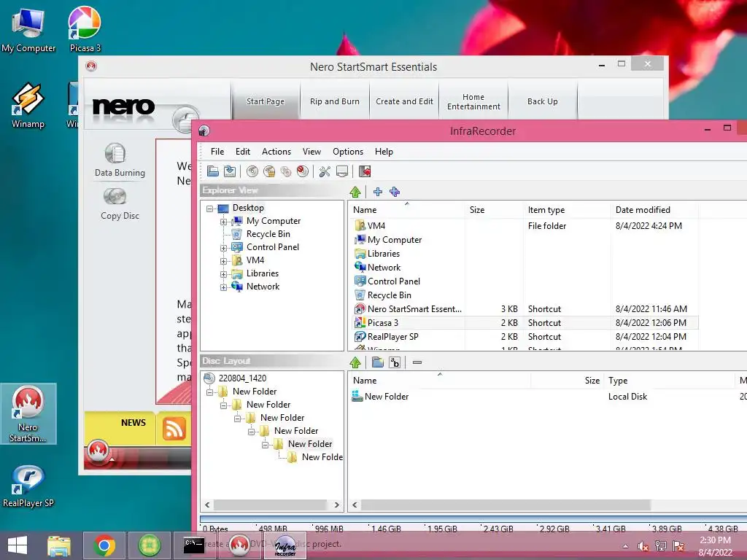This screenshot has height=560, width=747.
Task: Click the Exit icon with red arrow
Action: click(x=365, y=171)
